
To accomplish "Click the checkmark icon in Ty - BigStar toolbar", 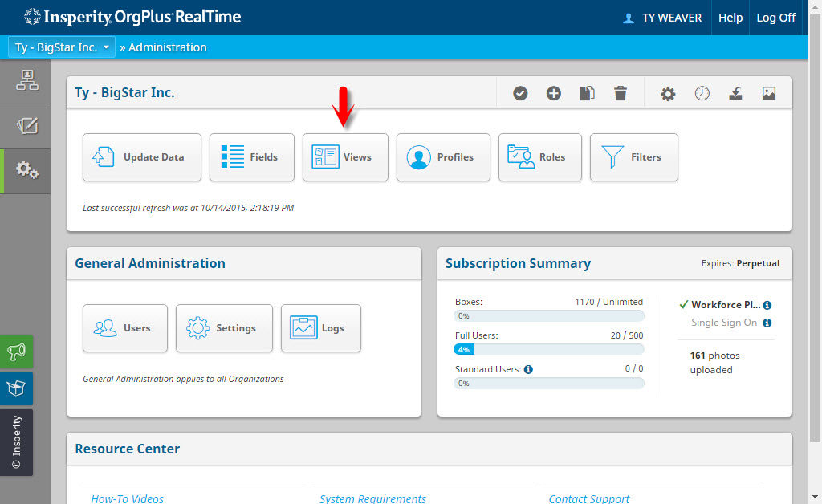I will pos(520,93).
